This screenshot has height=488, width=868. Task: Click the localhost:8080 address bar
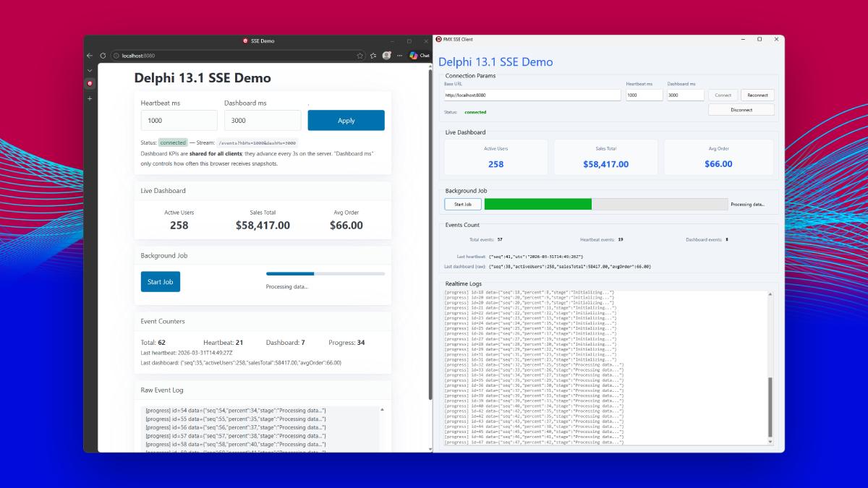pos(239,56)
